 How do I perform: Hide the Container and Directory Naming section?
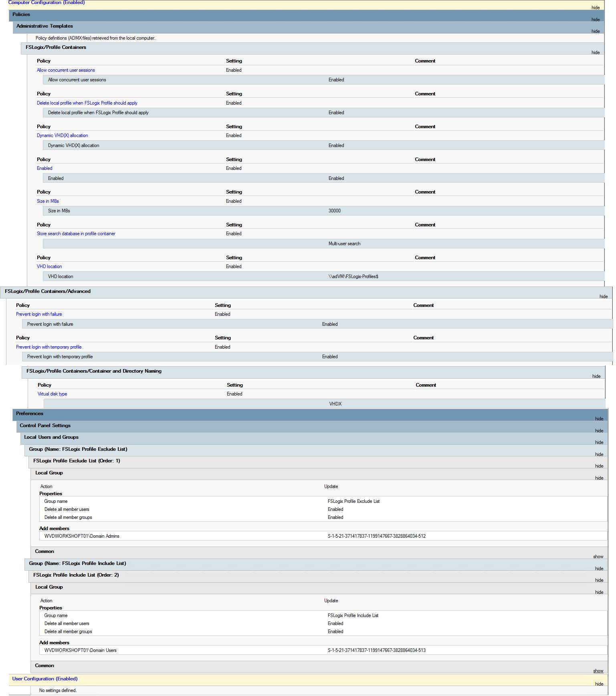(596, 376)
